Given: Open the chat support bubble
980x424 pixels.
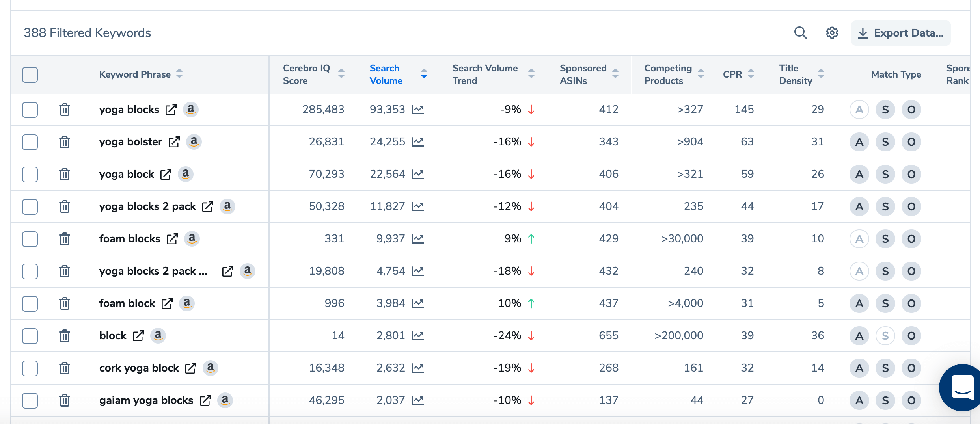Looking at the screenshot, I should 962,387.
